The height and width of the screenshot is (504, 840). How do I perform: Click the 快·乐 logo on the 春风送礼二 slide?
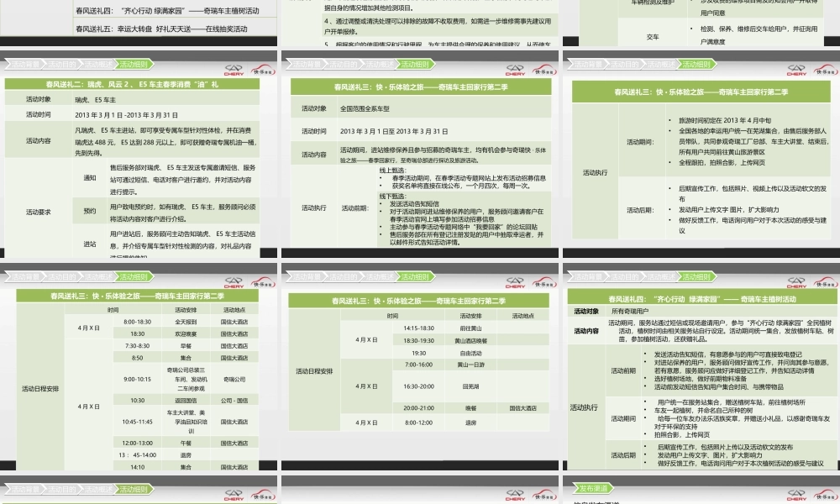click(264, 71)
